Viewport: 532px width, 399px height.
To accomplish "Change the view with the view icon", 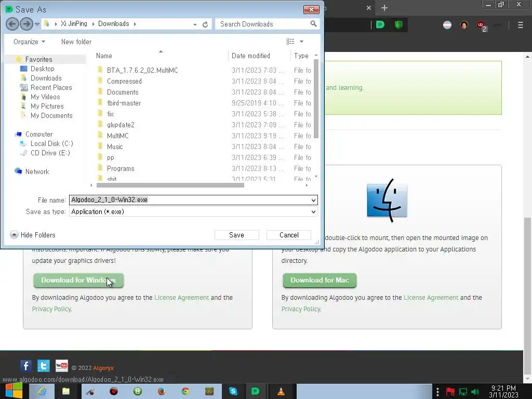I will point(290,42).
